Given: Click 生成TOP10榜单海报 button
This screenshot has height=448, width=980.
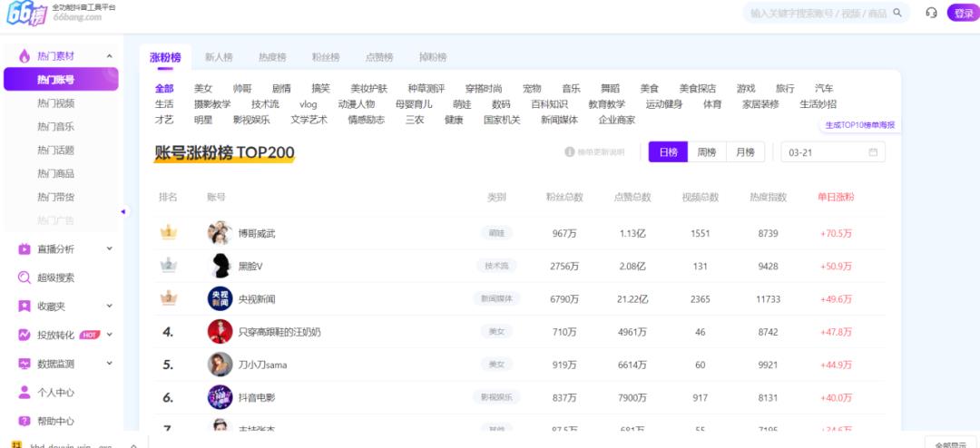Looking at the screenshot, I should pos(858,125).
